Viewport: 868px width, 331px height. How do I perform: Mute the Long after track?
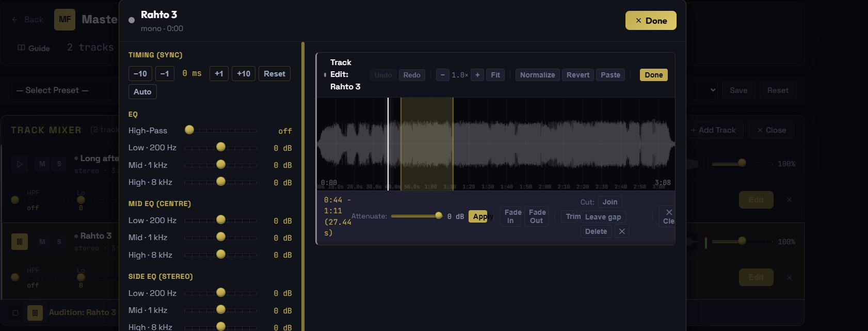(42, 164)
